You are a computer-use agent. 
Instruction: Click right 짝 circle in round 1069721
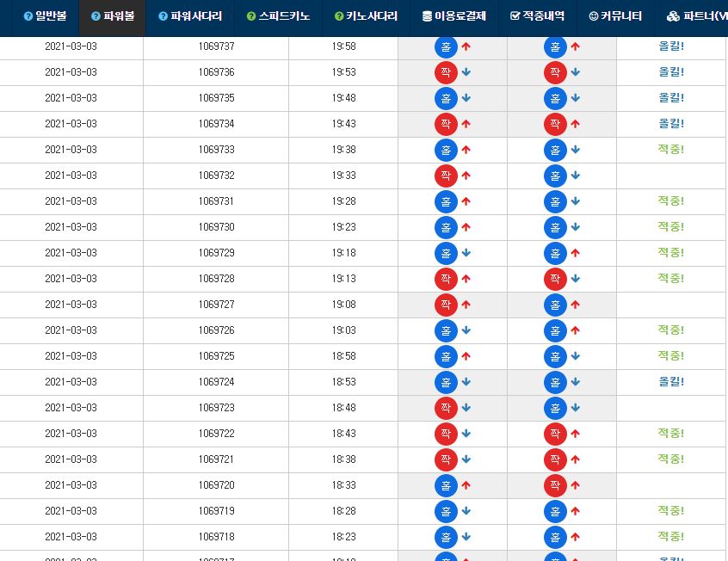(x=555, y=459)
